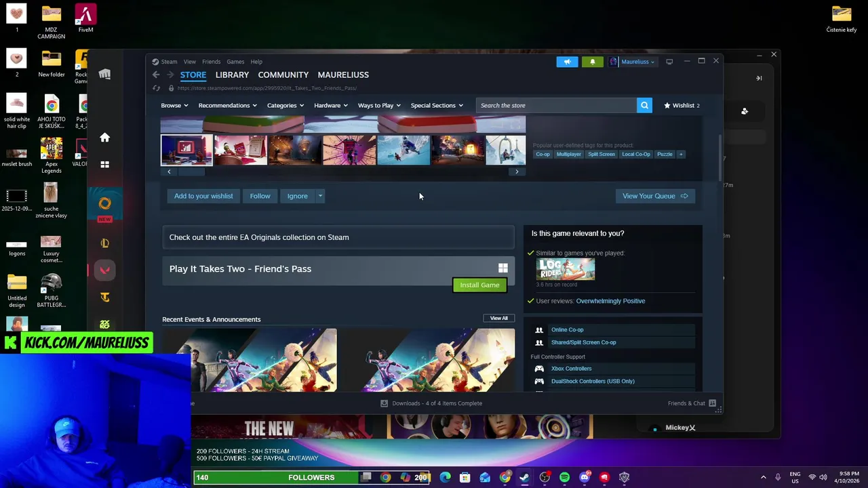This screenshot has width=868, height=488.
Task: Expand the Recommendations dropdown
Action: click(227, 105)
